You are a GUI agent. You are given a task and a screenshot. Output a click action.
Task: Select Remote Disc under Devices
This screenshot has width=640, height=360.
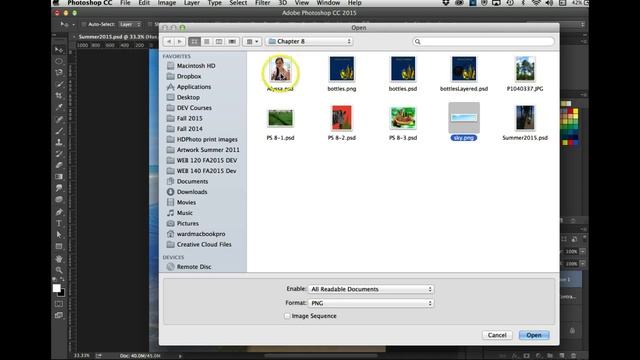coord(194,267)
